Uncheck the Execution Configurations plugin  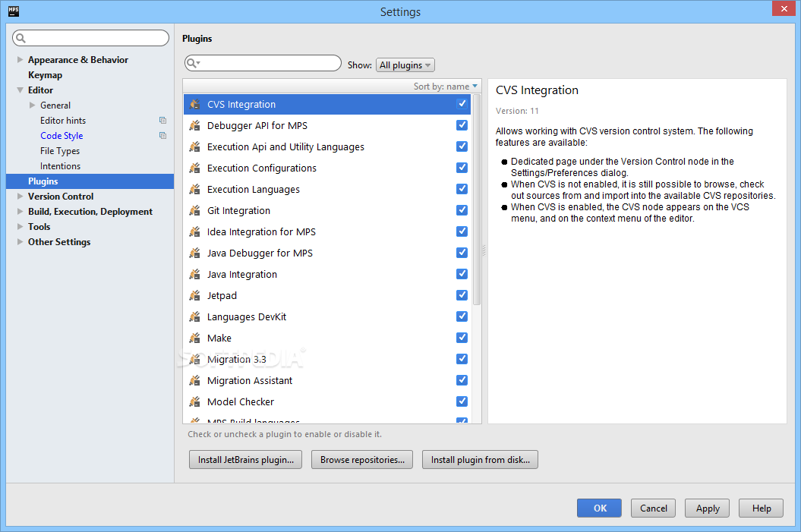[462, 168]
